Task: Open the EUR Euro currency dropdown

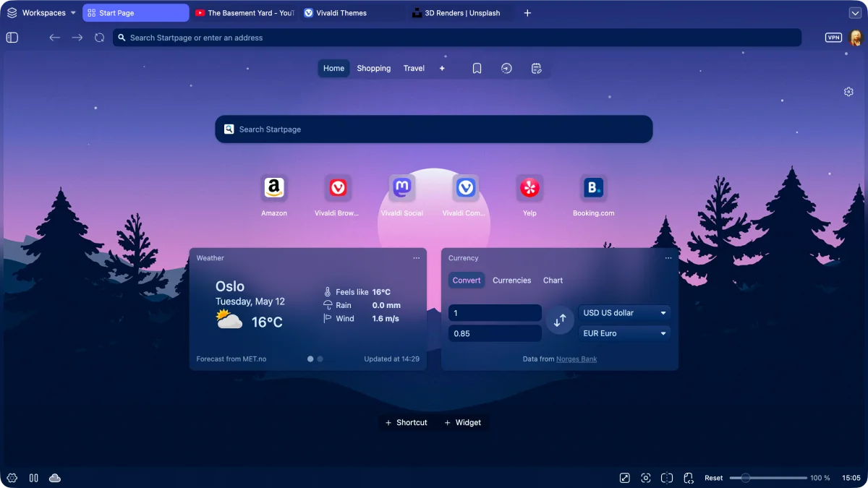Action: pos(624,333)
